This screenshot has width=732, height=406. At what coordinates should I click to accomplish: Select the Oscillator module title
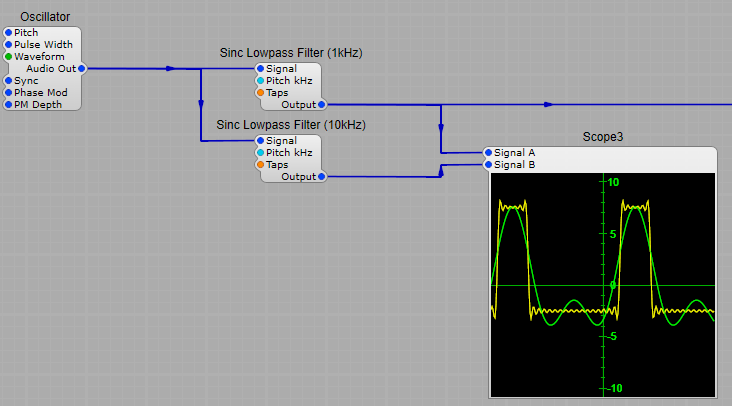pyautogui.click(x=45, y=16)
